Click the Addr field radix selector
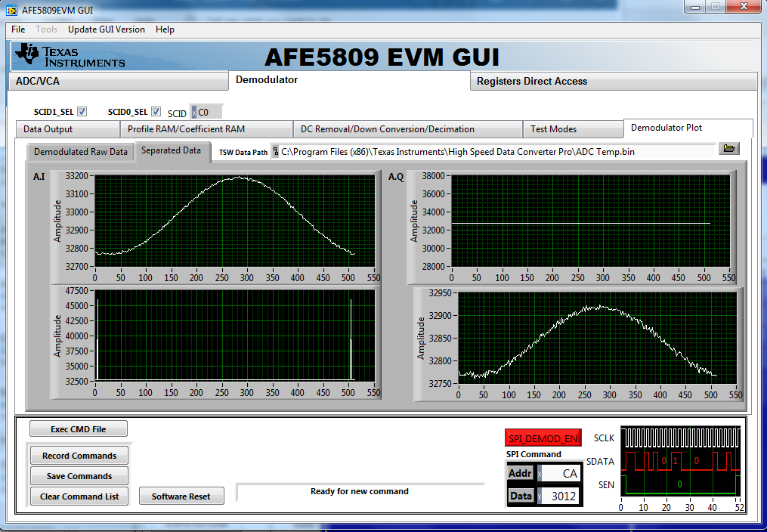767x532 pixels. point(540,473)
